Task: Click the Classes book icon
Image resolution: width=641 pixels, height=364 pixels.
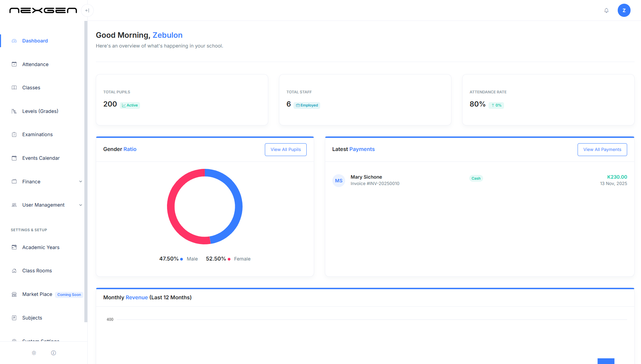Action: 14,88
